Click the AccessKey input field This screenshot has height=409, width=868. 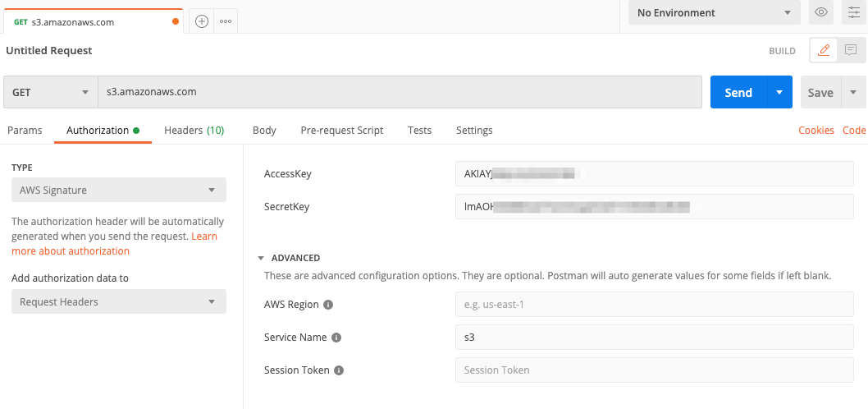655,173
